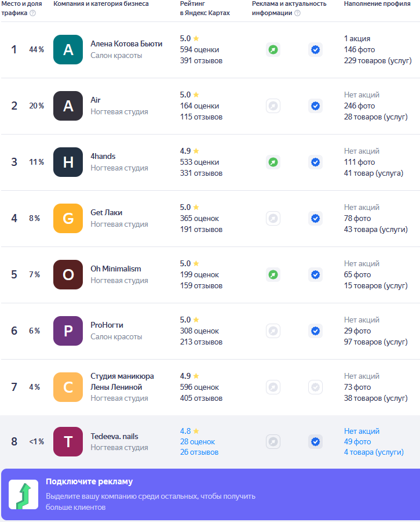Click the teal avatar of Алена Котова Бьюти
The image size is (420, 522).
pos(68,50)
